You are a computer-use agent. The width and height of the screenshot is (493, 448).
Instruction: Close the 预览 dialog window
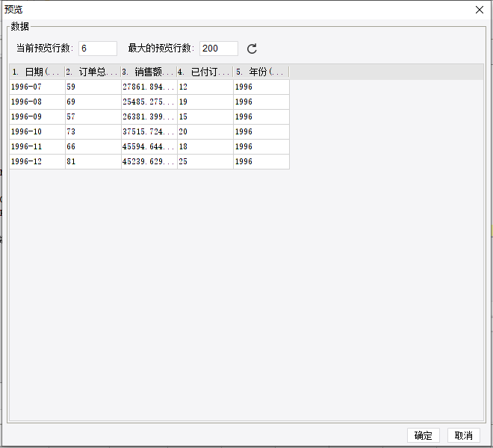pyautogui.click(x=479, y=10)
